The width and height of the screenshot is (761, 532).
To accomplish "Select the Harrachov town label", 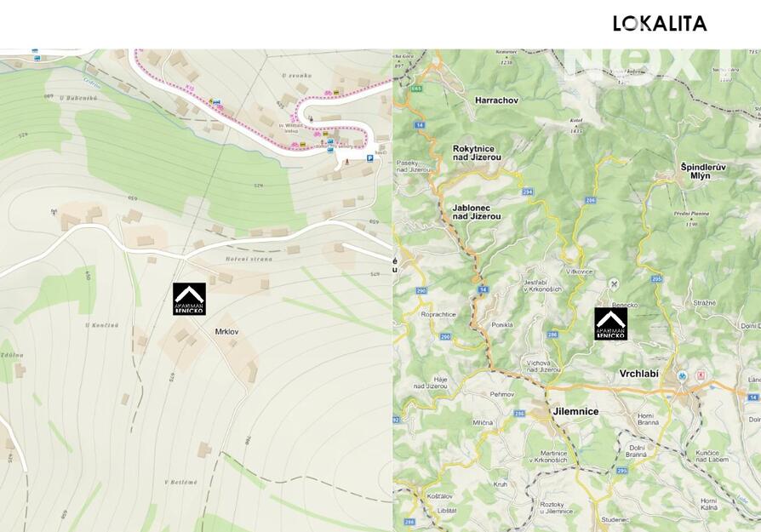I will (496, 100).
